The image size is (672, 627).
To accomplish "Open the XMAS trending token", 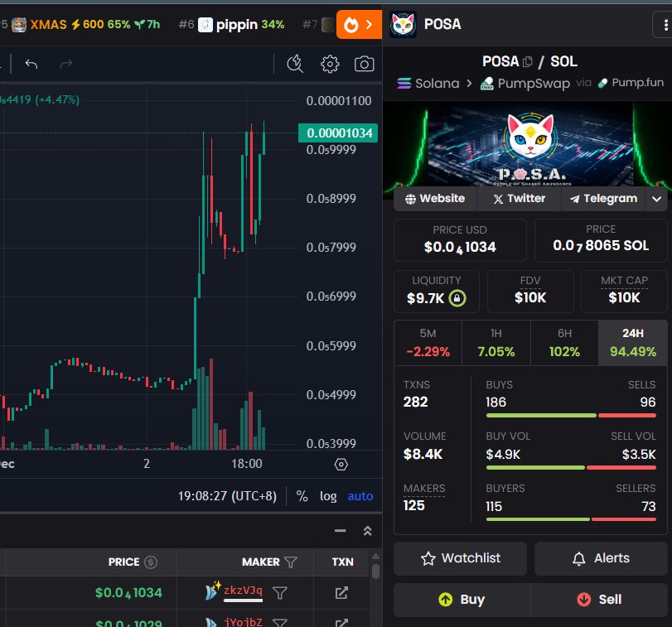I will click(x=84, y=24).
